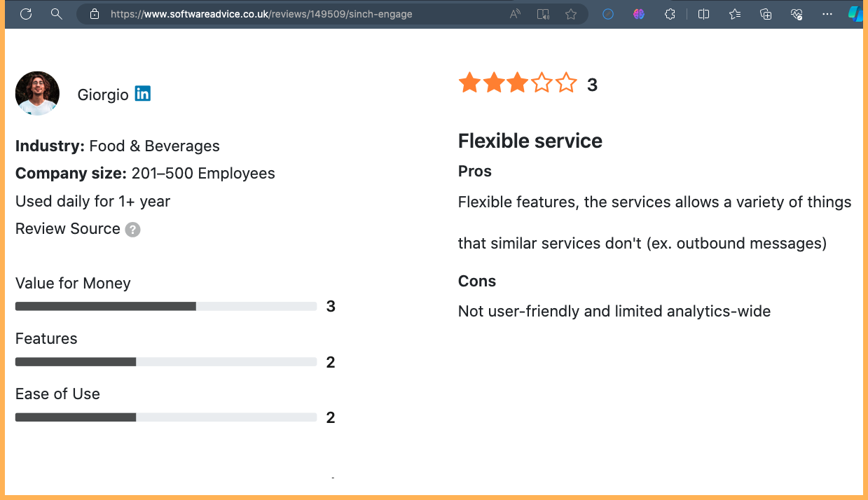Click Giorgio's profile photo
This screenshot has height=500, width=868.
click(x=37, y=93)
